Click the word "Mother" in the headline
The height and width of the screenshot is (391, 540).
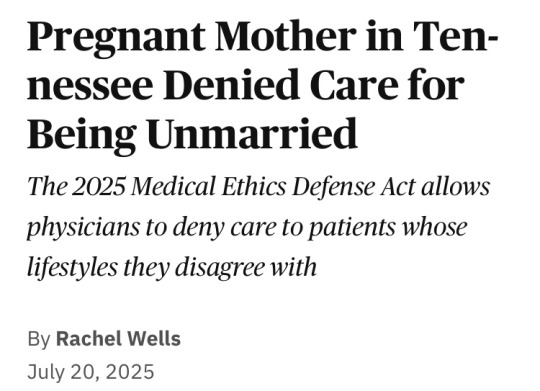pyautogui.click(x=285, y=36)
